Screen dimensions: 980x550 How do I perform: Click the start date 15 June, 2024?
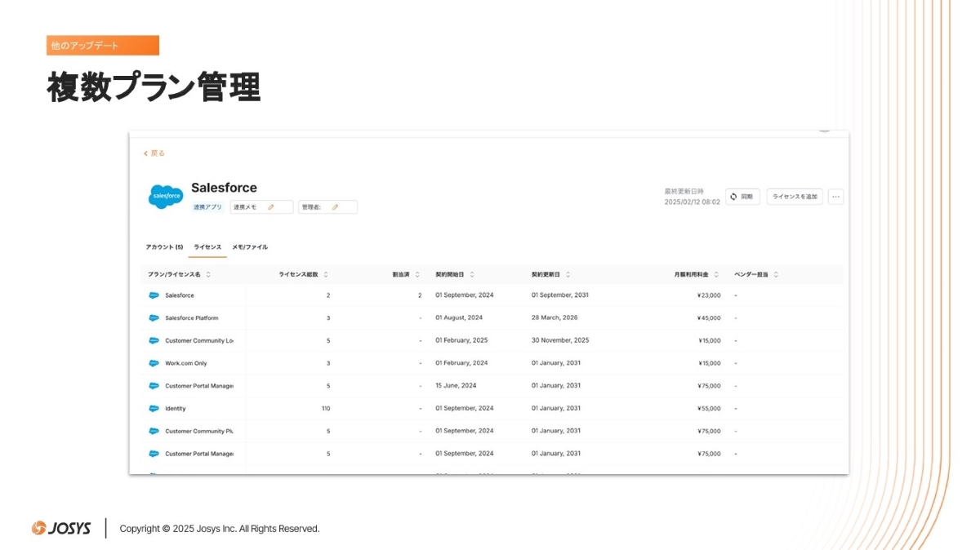[x=456, y=386]
